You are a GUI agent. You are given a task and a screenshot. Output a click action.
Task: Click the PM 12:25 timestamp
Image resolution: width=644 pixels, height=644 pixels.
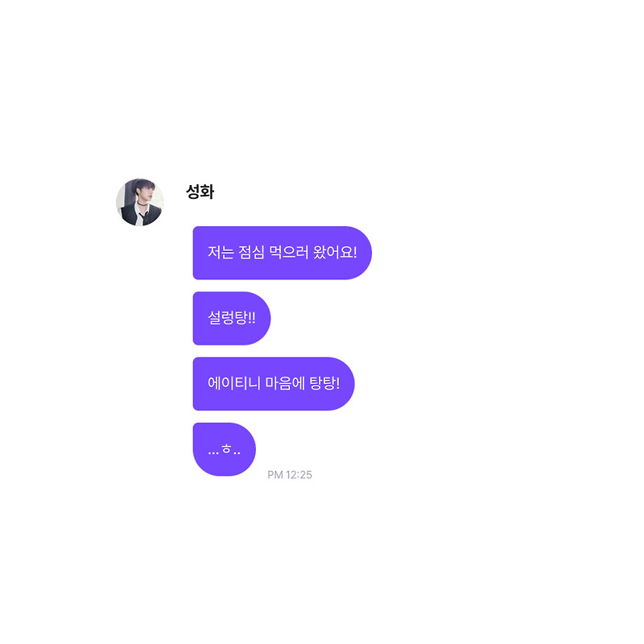[290, 475]
